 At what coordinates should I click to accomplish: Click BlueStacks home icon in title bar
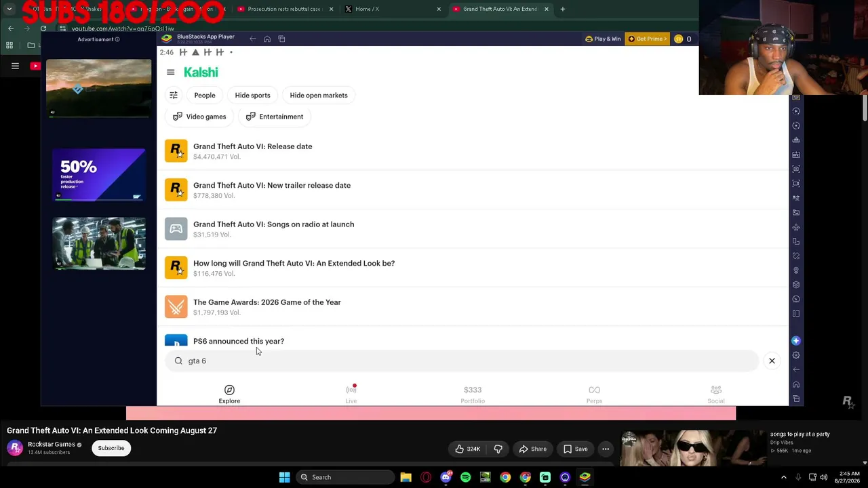[267, 39]
